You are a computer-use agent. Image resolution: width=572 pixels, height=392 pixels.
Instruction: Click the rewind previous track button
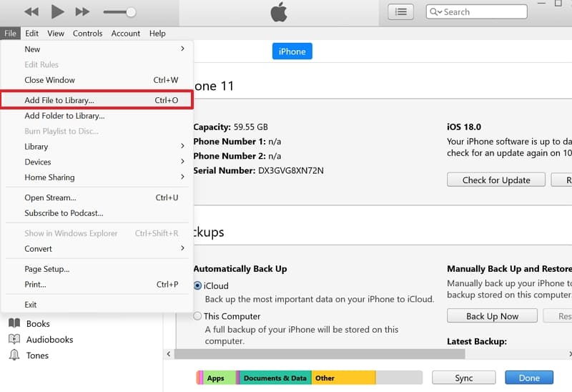click(31, 12)
